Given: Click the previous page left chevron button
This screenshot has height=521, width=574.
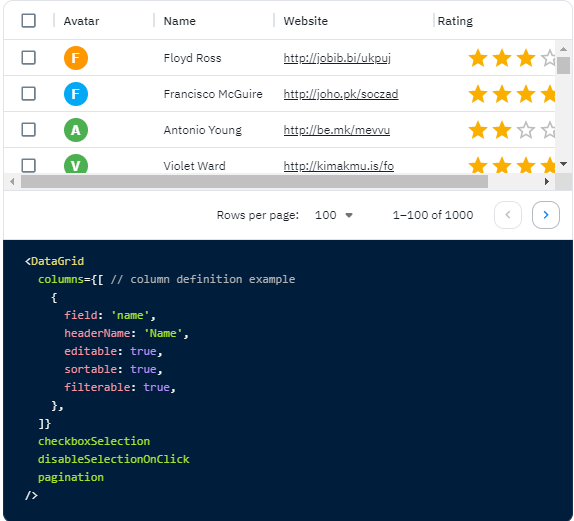Looking at the screenshot, I should [508, 215].
